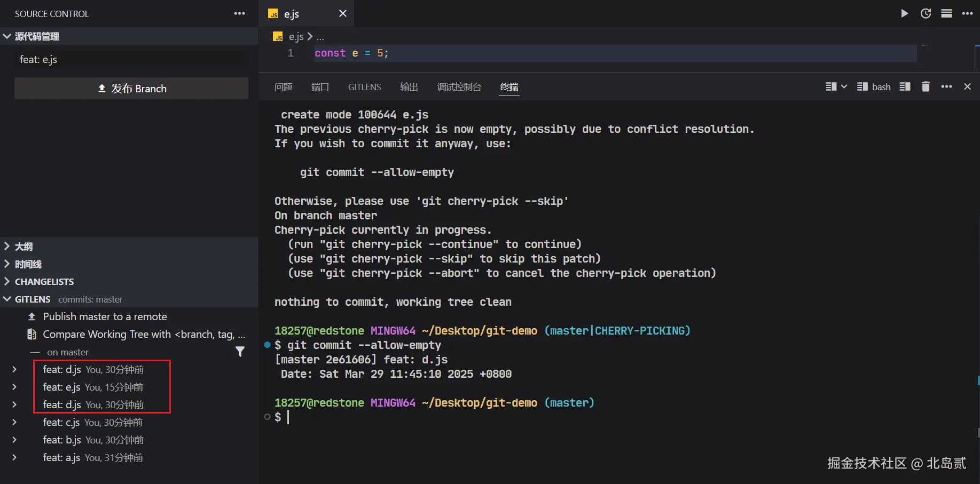Screen dimensions: 980x484
Task: Open the terminal panel's three-dot menu
Action: [x=946, y=86]
